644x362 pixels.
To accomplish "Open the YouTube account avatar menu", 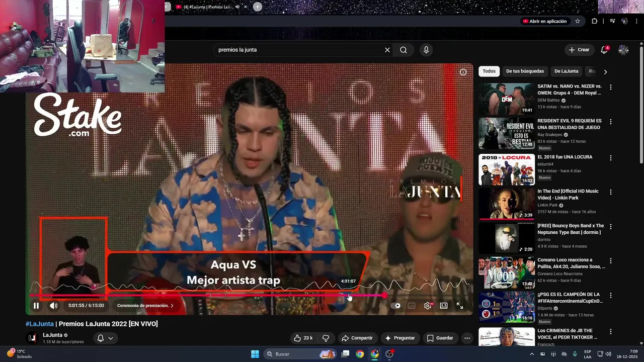I will (x=623, y=50).
